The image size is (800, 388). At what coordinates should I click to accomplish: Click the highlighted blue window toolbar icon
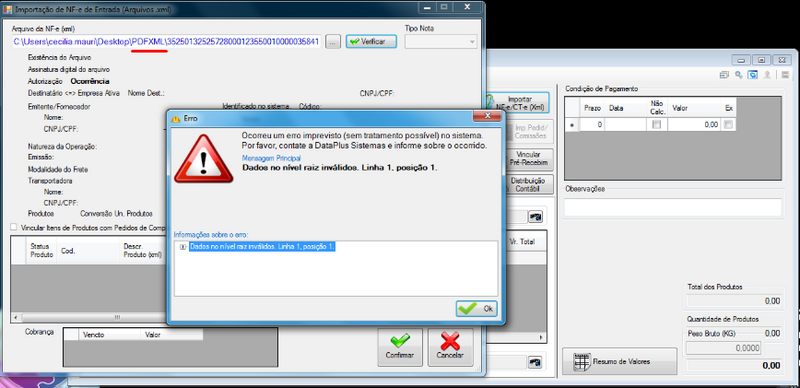753,75
